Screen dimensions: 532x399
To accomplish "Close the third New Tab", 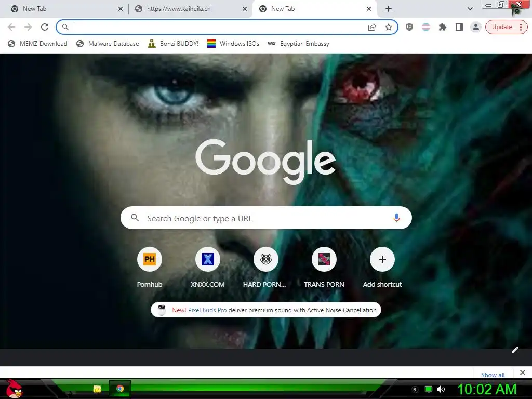I will 369,9.
